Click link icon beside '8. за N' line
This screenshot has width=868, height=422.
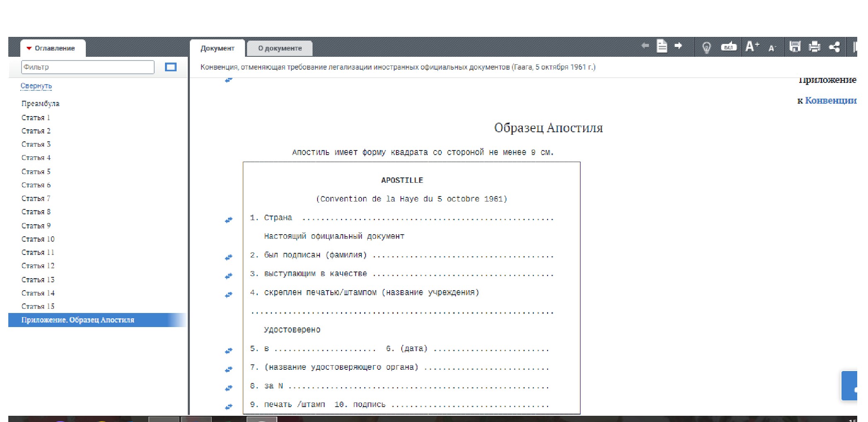click(228, 388)
